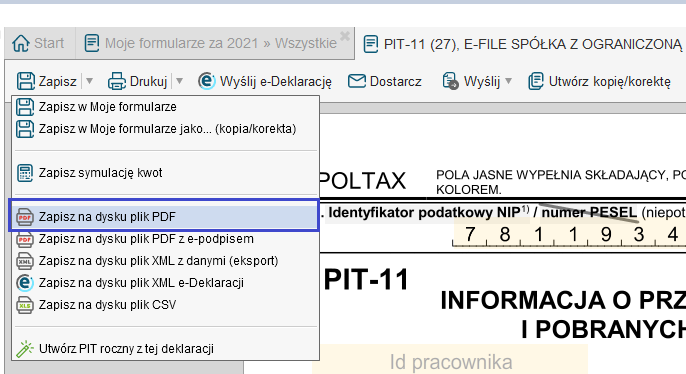Screen dimensions: 686x374
Task: Click the Start home icon tab
Action: pos(38,43)
